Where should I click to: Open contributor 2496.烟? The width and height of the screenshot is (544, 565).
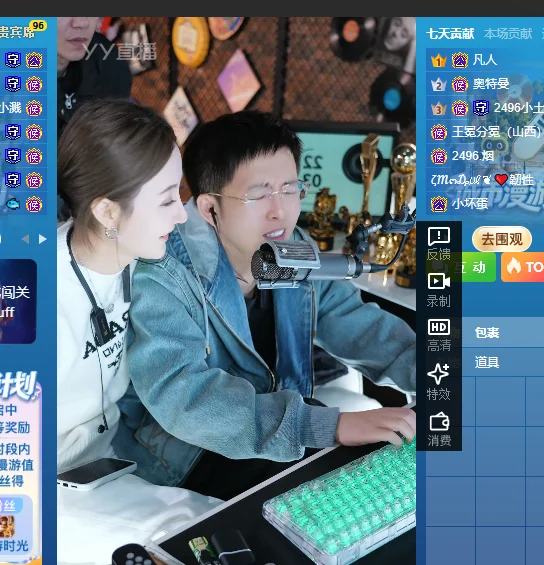473,156
